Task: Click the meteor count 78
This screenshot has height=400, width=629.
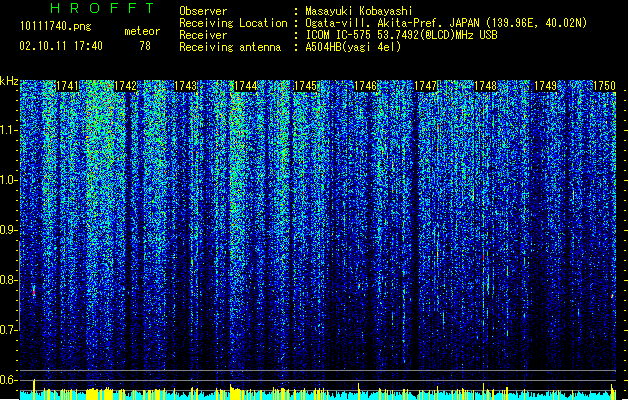Action: 145,46
